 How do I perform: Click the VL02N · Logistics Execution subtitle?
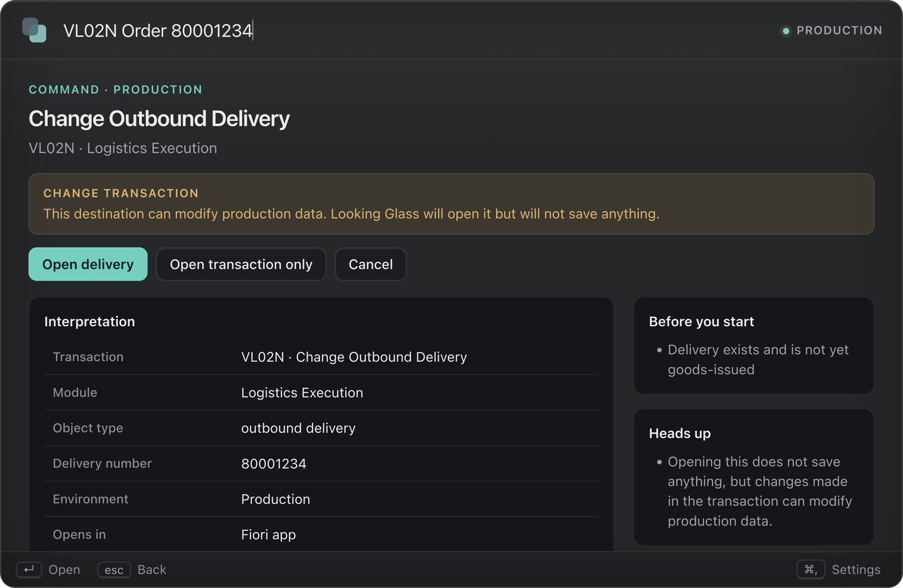123,149
